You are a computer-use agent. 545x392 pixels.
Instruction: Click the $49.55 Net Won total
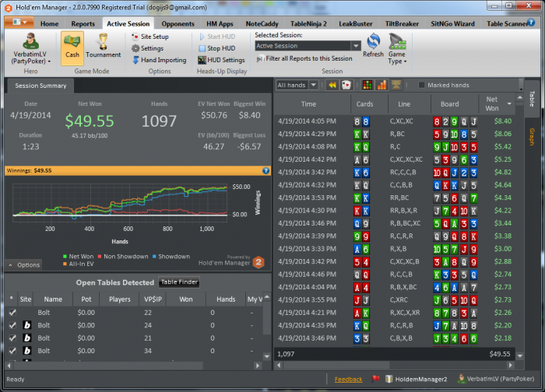90,121
